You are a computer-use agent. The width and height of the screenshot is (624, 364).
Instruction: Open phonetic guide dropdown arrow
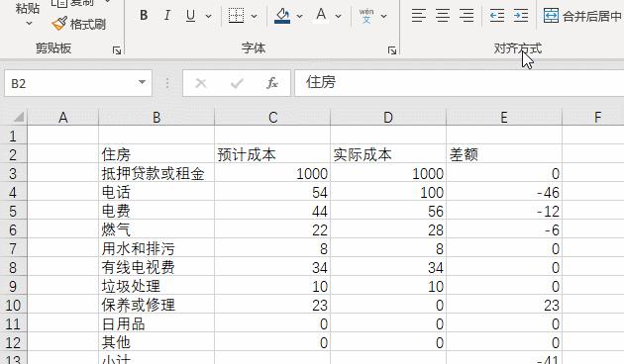[x=384, y=16]
